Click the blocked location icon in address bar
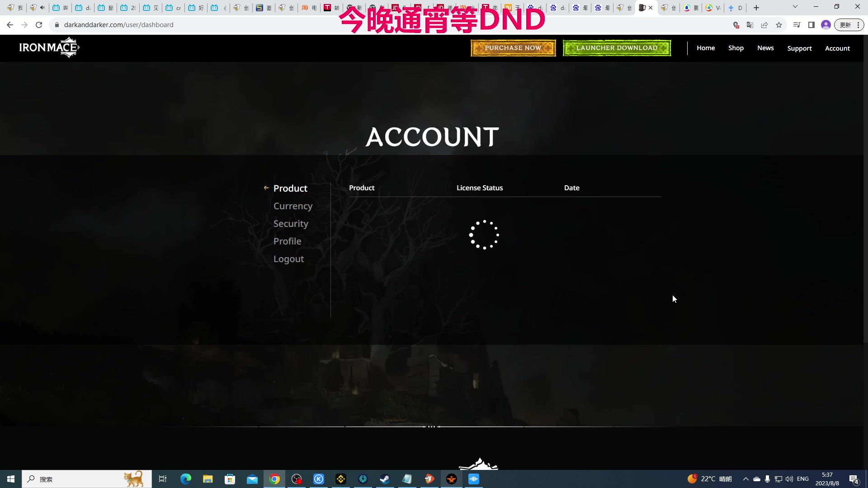 (736, 25)
